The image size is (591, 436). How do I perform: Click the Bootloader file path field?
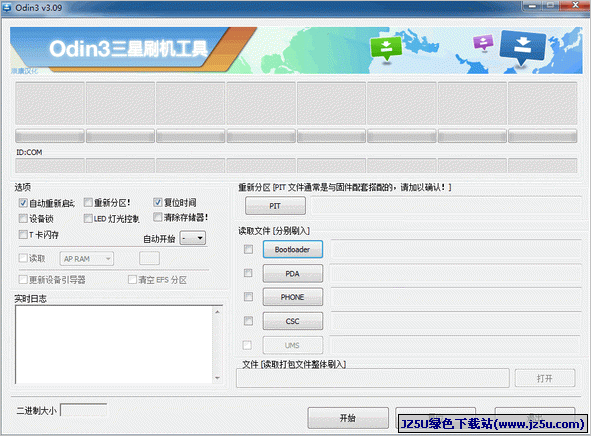[x=456, y=249]
